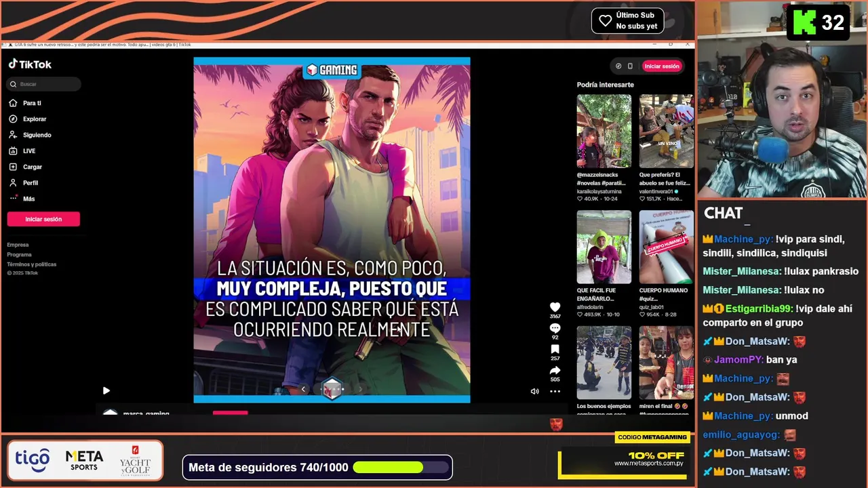Click the Buscar search field
Screen dimensions: 868x488
pos(44,84)
